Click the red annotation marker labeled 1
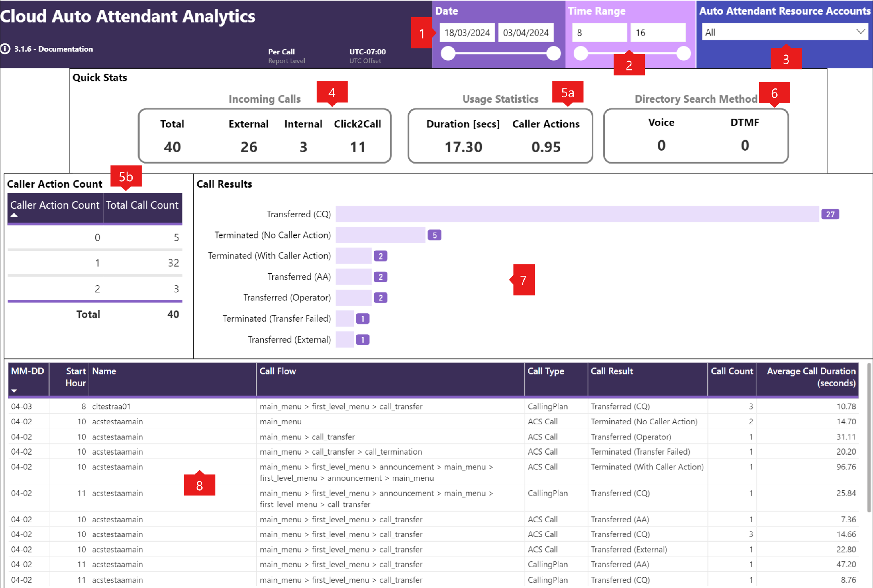Viewport: 873px width, 588px height. coord(421,33)
